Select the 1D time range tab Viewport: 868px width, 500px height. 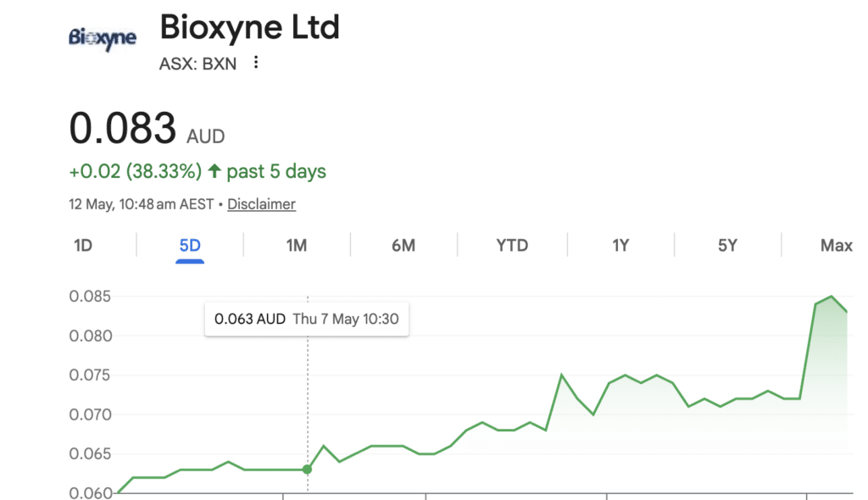coord(83,245)
